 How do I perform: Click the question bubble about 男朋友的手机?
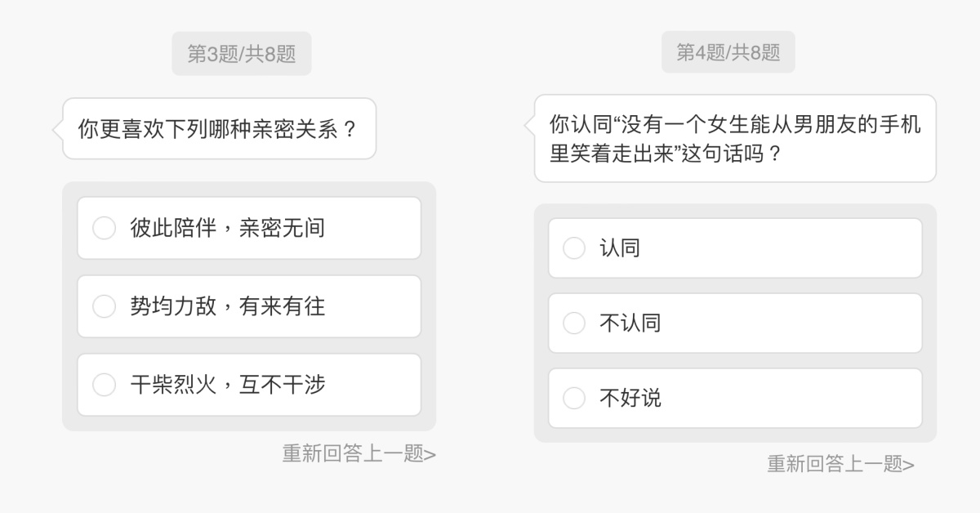pyautogui.click(x=735, y=138)
